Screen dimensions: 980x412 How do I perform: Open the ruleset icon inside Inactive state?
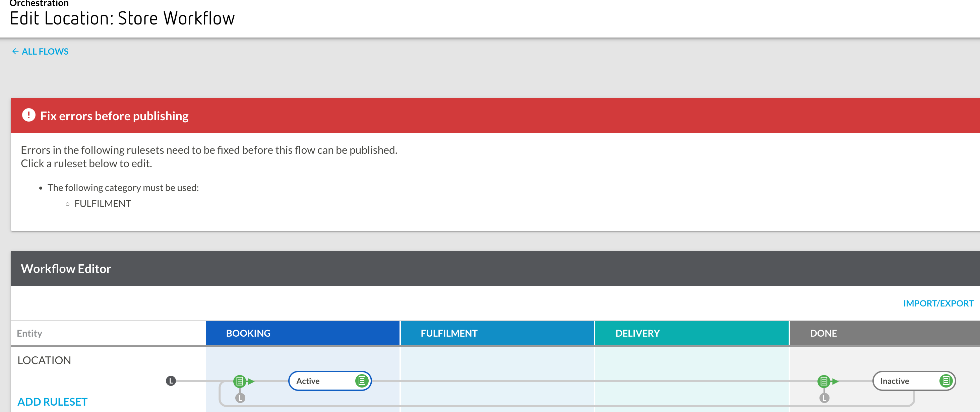pos(945,381)
